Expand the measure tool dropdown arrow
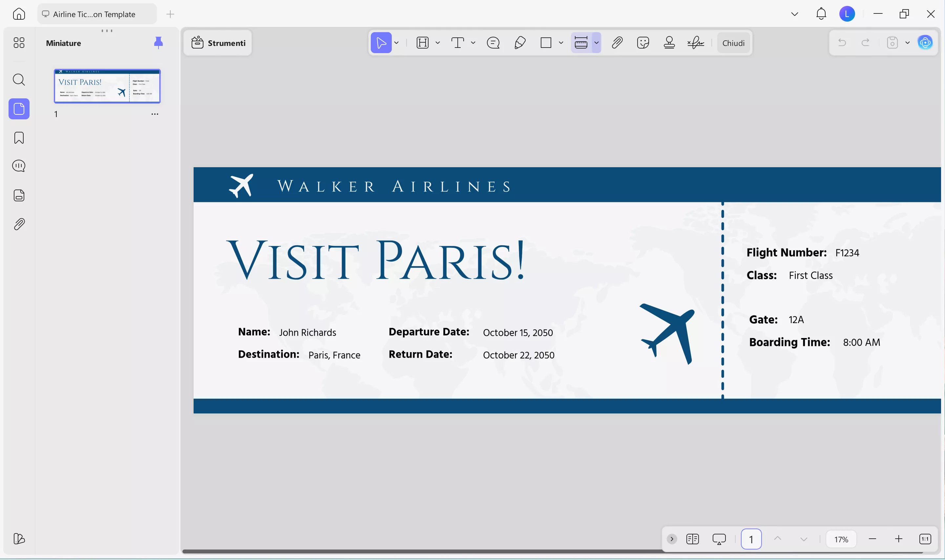The height and width of the screenshot is (560, 945). click(597, 43)
